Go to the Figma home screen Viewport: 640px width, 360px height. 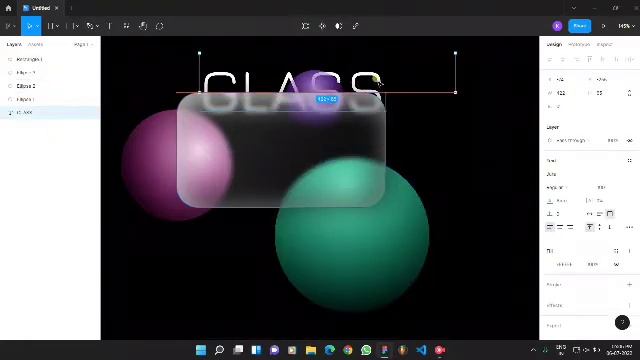coord(9,8)
